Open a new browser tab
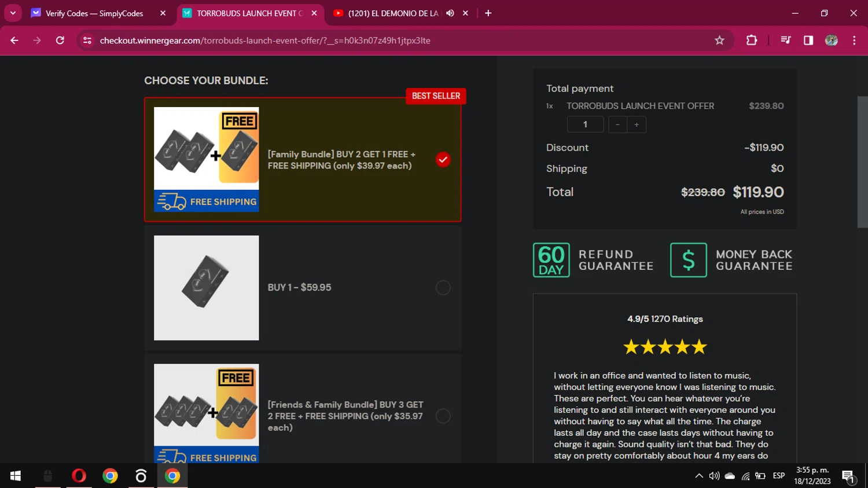 [488, 13]
